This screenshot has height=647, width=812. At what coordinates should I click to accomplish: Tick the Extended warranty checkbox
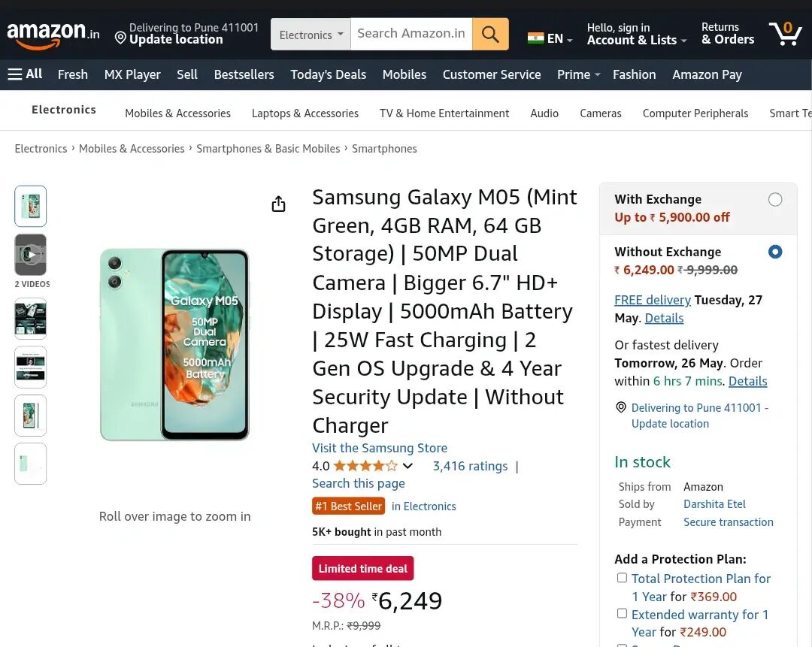[622, 613]
